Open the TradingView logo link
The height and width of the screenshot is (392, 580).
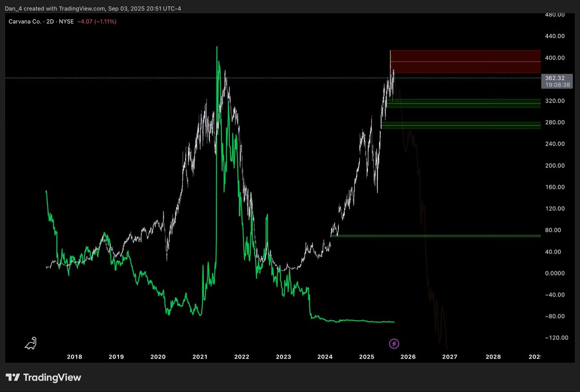tap(43, 377)
